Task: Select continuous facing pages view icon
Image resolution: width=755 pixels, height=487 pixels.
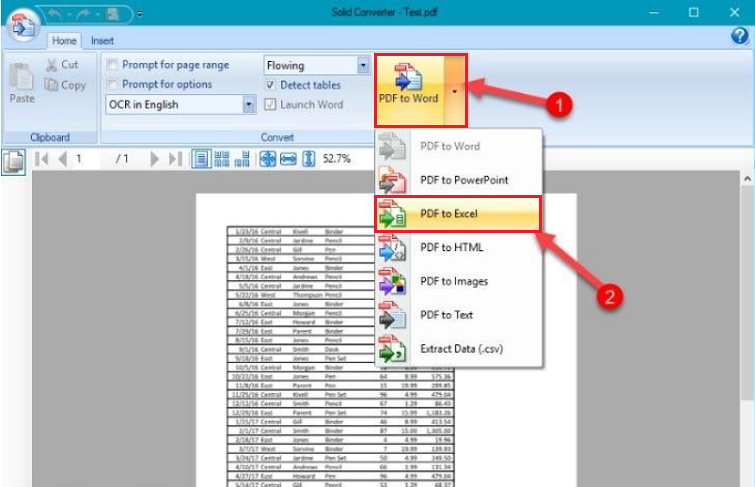Action: 242,158
